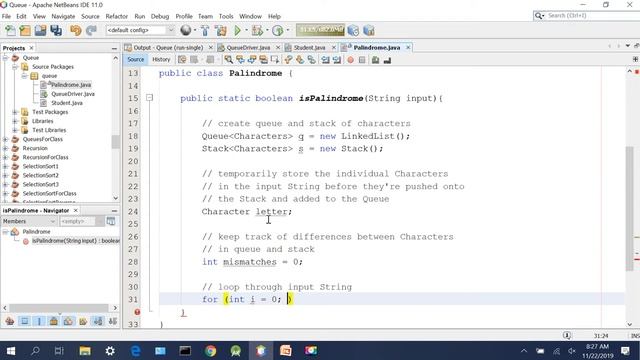
Task: Click the New File toolbar icon
Action: tap(10, 31)
